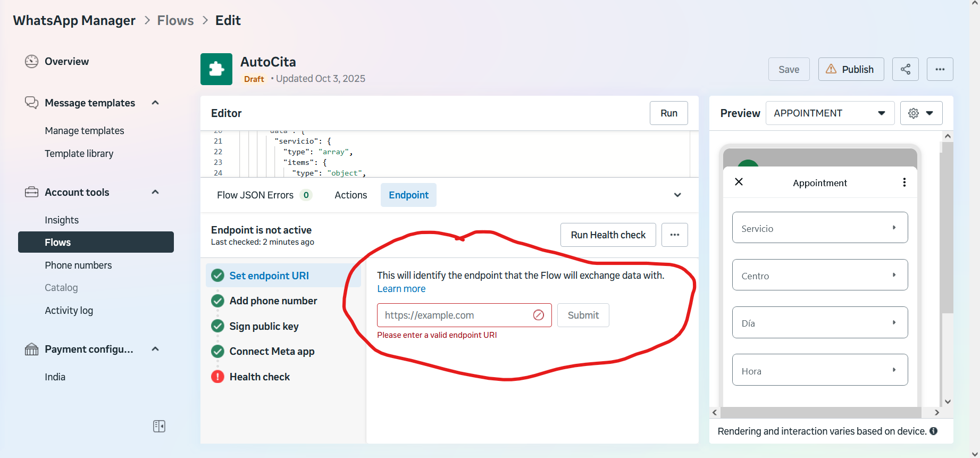Select the Set endpoint URI step
Screen dimensions: 980x458
(x=283, y=276)
